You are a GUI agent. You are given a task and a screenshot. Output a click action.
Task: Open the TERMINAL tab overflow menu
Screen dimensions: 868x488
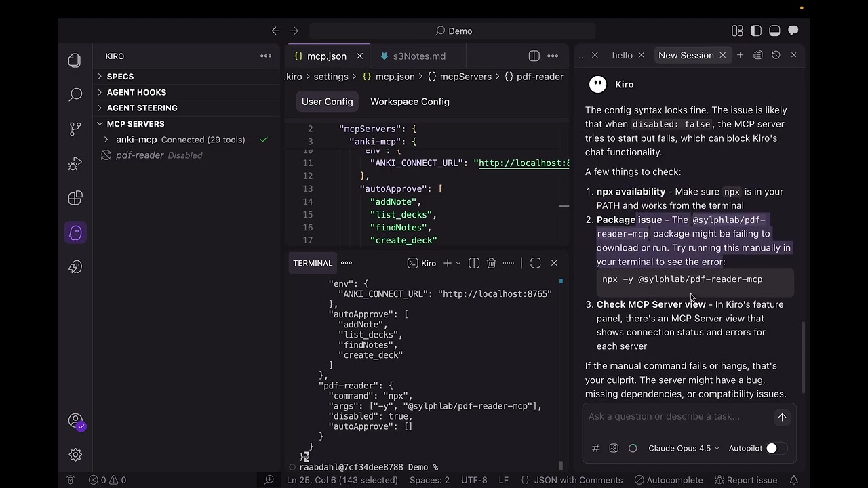[x=347, y=263]
